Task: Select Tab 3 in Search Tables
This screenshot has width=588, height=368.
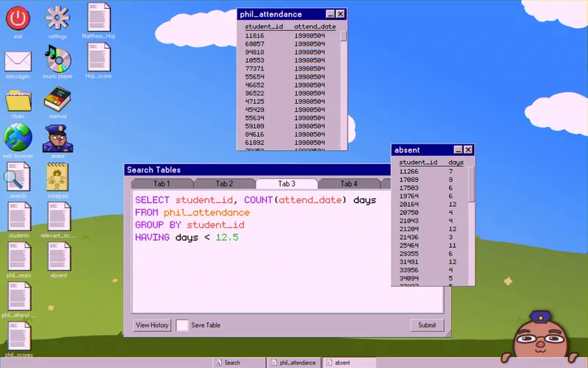Action: click(287, 183)
